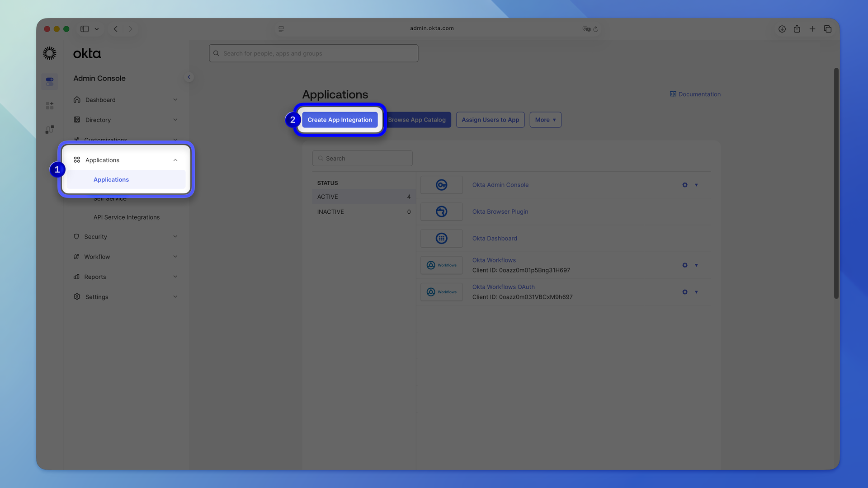Image resolution: width=868 pixels, height=488 pixels.
Task: Open Okta Dashboard app link
Action: tap(495, 238)
